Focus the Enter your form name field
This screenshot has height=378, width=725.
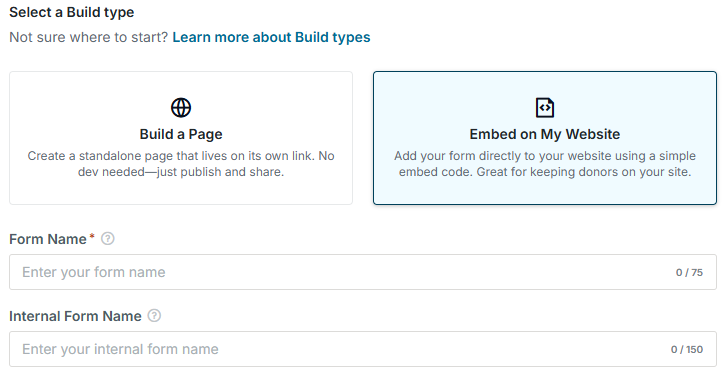[363, 272]
